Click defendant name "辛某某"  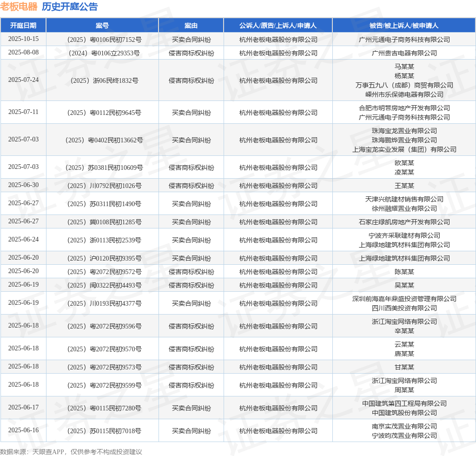tap(404, 331)
